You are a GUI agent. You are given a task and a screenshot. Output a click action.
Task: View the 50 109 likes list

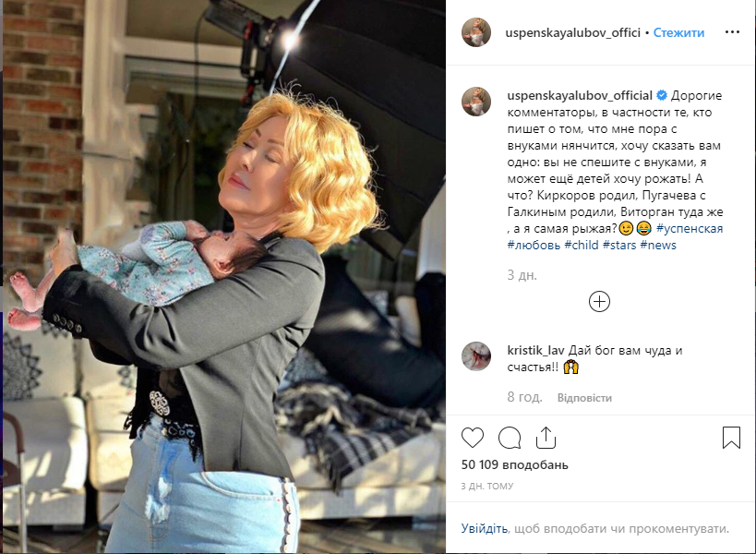point(514,464)
